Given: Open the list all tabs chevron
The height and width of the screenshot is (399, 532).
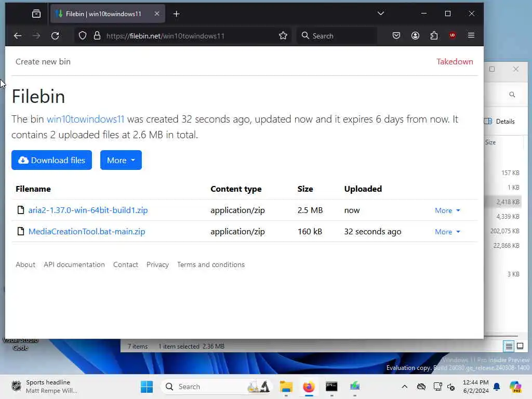Looking at the screenshot, I should pos(381,14).
